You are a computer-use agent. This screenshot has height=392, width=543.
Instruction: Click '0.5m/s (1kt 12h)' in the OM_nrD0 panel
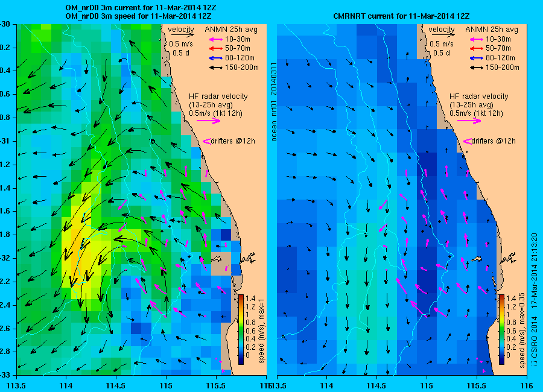[x=215, y=113]
